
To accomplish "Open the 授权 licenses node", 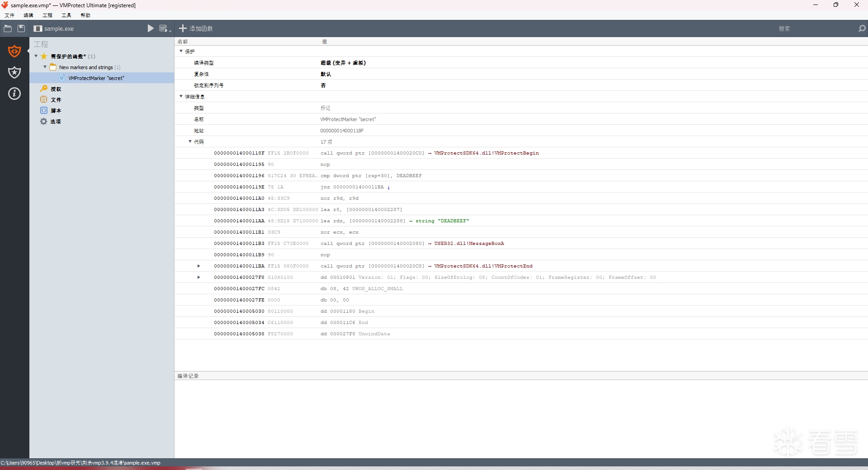I will 56,89.
